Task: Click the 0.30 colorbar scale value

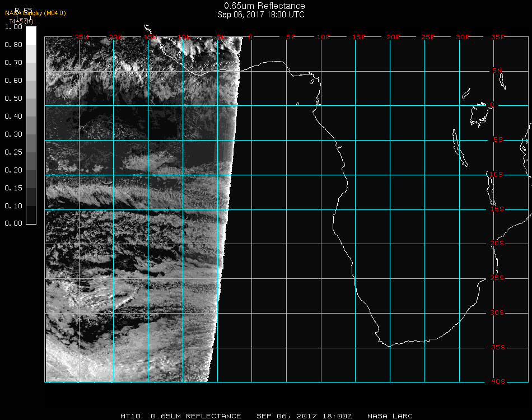Action: click(x=13, y=134)
